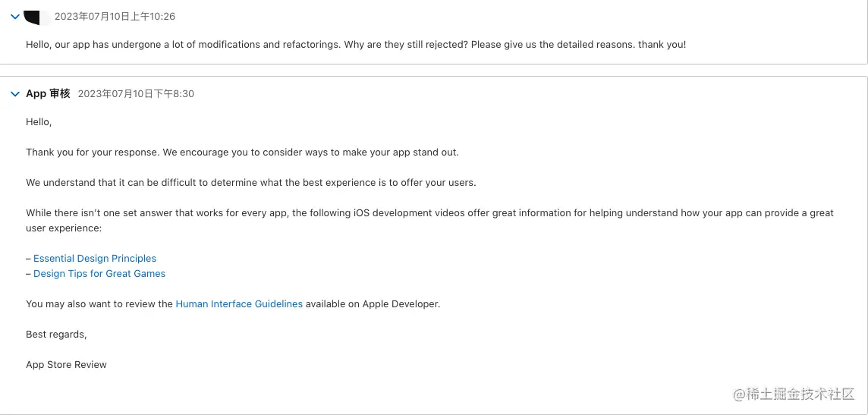
Task: Click the 'Best regards,' line
Action: [x=56, y=335]
